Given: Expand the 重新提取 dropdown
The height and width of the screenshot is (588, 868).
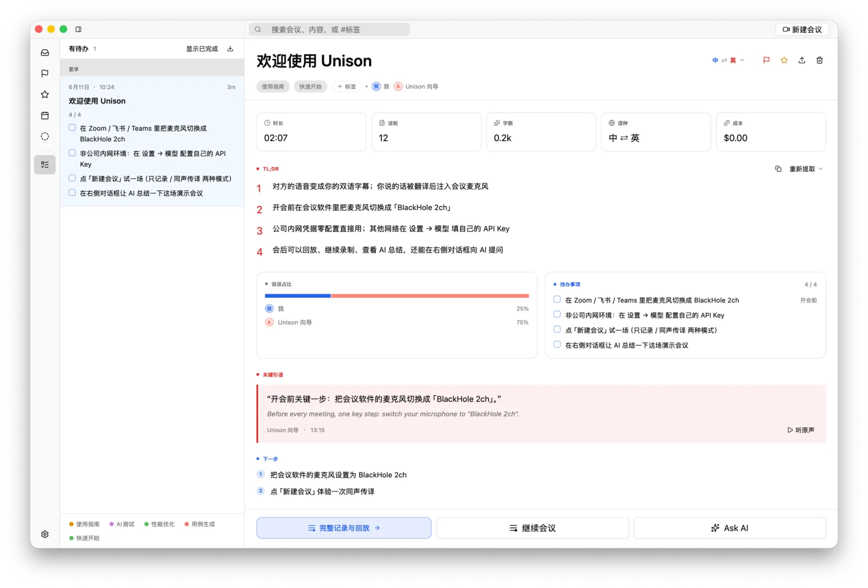Looking at the screenshot, I should pos(806,169).
